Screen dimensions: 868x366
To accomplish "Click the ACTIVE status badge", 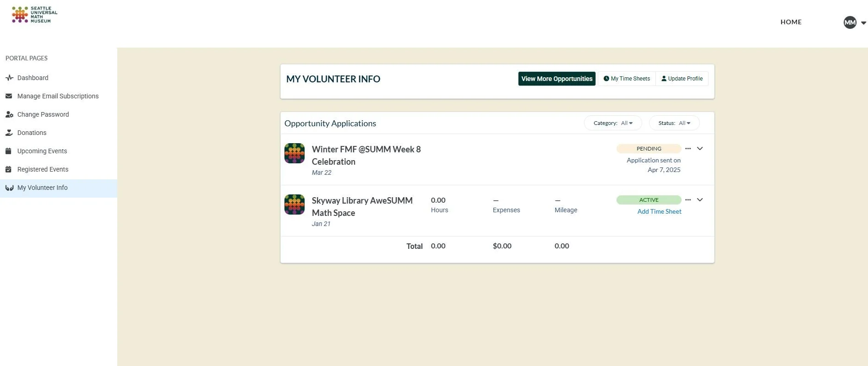I will [x=649, y=200].
